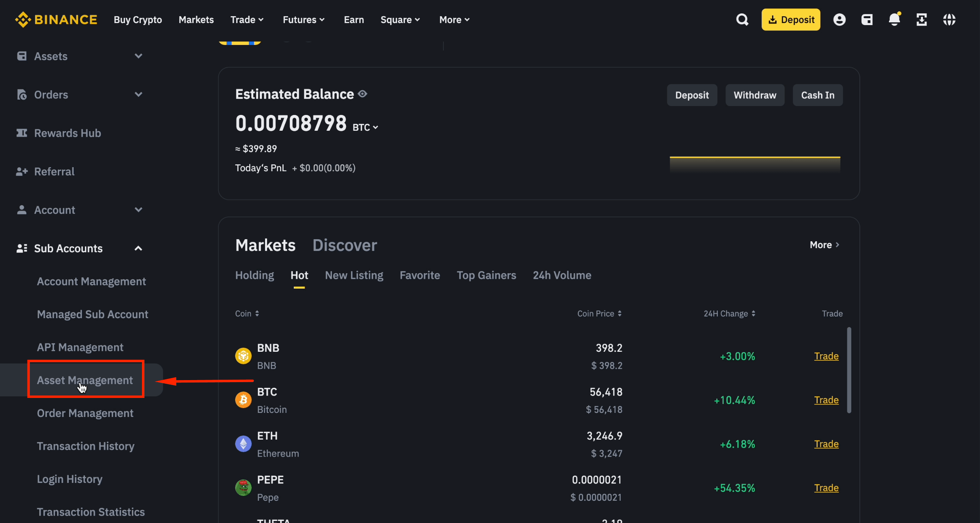This screenshot has height=523, width=980.
Task: Click the Bitcoin coin icon in the Hot list
Action: [x=243, y=400]
